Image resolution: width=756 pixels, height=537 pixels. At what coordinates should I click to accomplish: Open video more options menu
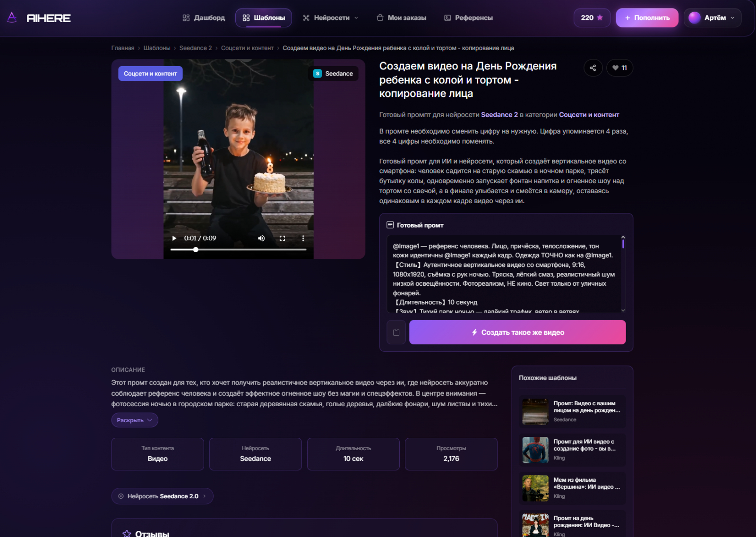pos(303,239)
